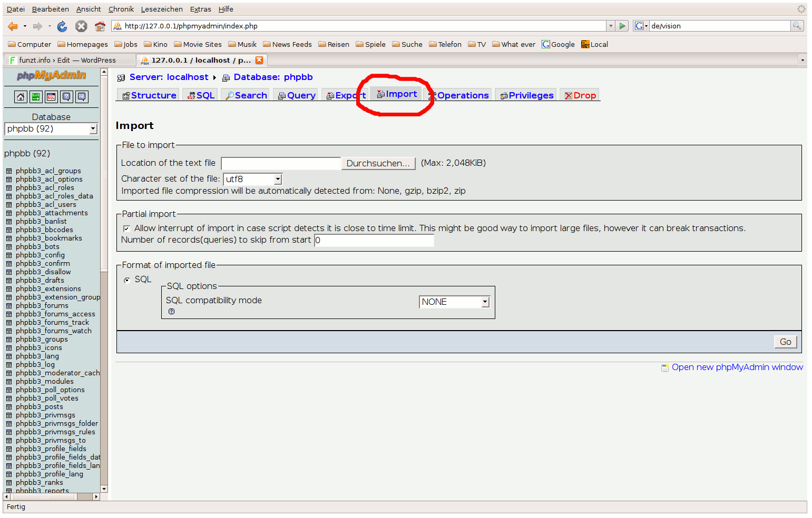The height and width of the screenshot is (518, 812).
Task: Browse the phpbb3_posts table icon
Action: (9, 407)
